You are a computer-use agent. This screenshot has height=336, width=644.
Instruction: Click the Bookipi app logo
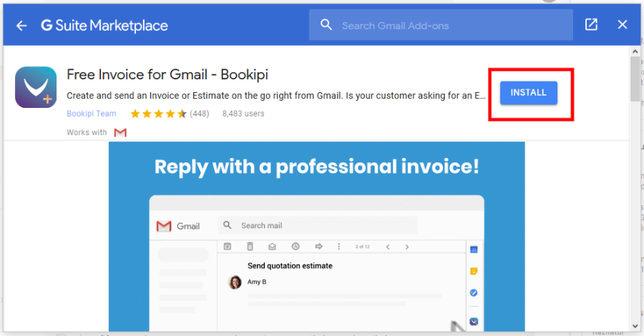[36, 87]
